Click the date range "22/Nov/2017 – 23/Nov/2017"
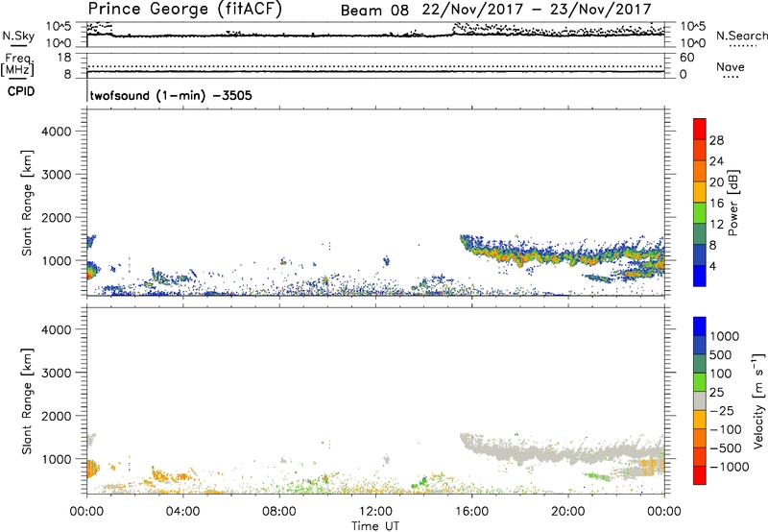Screen dimensions: 768x532 (x=537, y=10)
